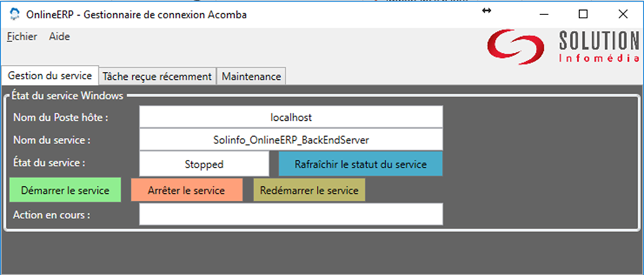Close the Gestionnaire de connexion Acomba window
This screenshot has height=275, width=644.
coord(622,14)
